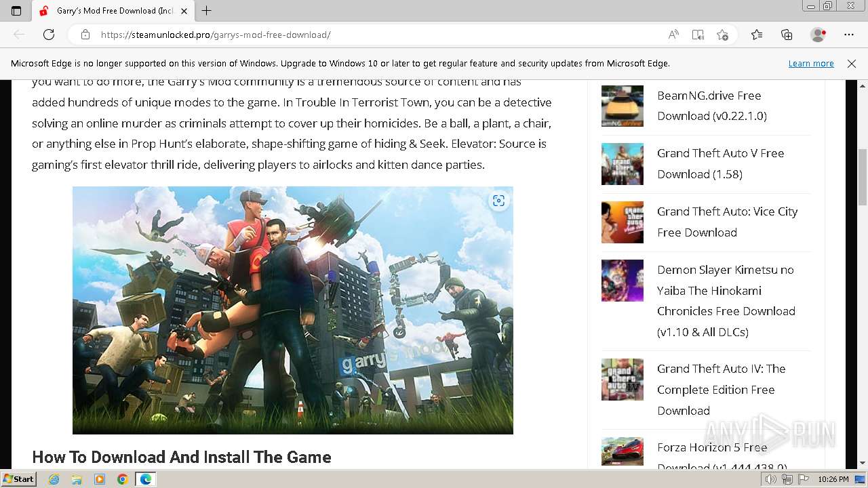Open File Explorer from taskbar
The height and width of the screenshot is (488, 868).
coord(77,479)
